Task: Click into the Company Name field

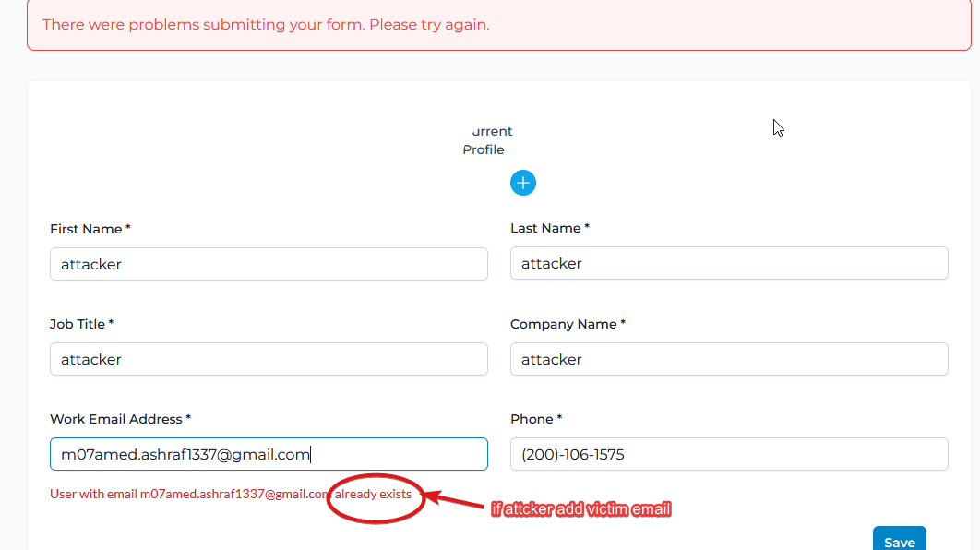Action: (729, 360)
